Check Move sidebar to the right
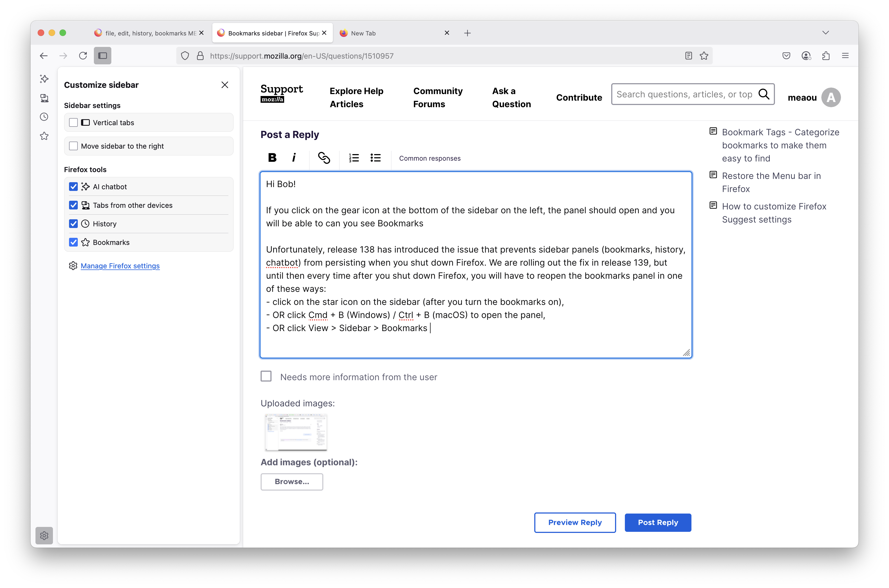 point(73,146)
